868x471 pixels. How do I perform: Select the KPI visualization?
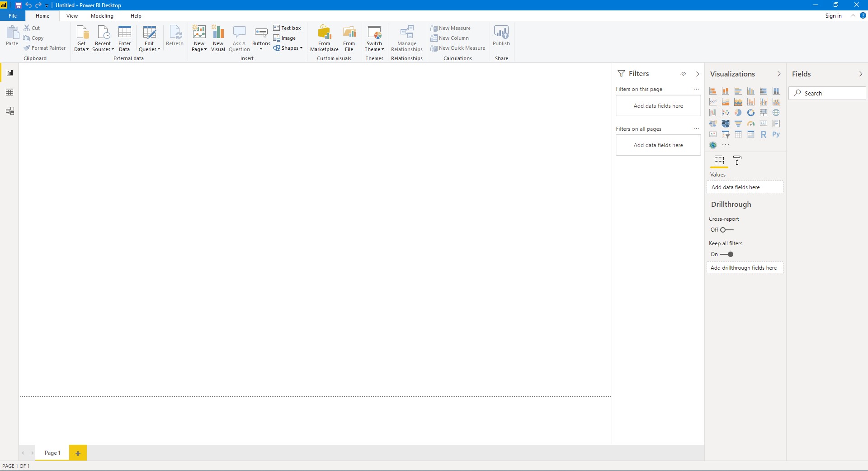[x=713, y=134]
